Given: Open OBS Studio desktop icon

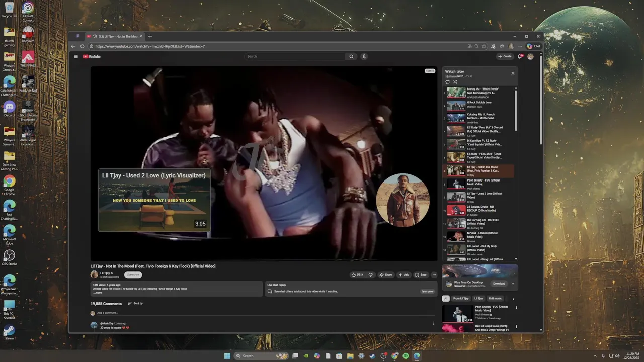Looking at the screenshot, I should (9, 258).
